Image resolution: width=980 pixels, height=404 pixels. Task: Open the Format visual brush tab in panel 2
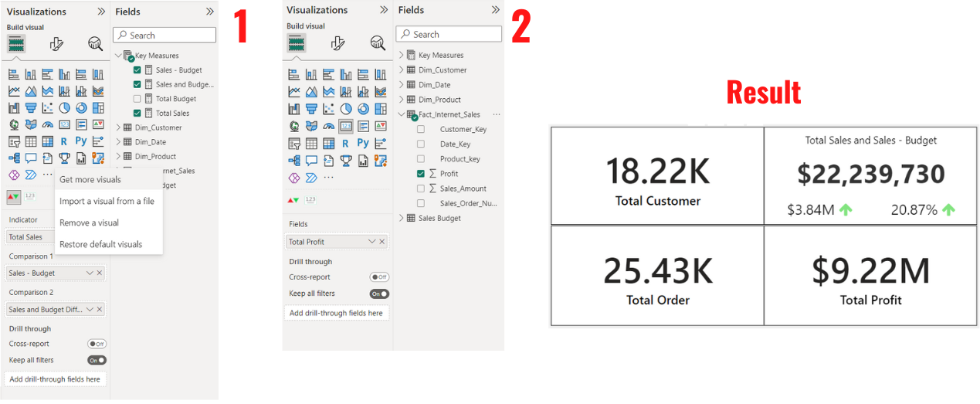(x=337, y=43)
